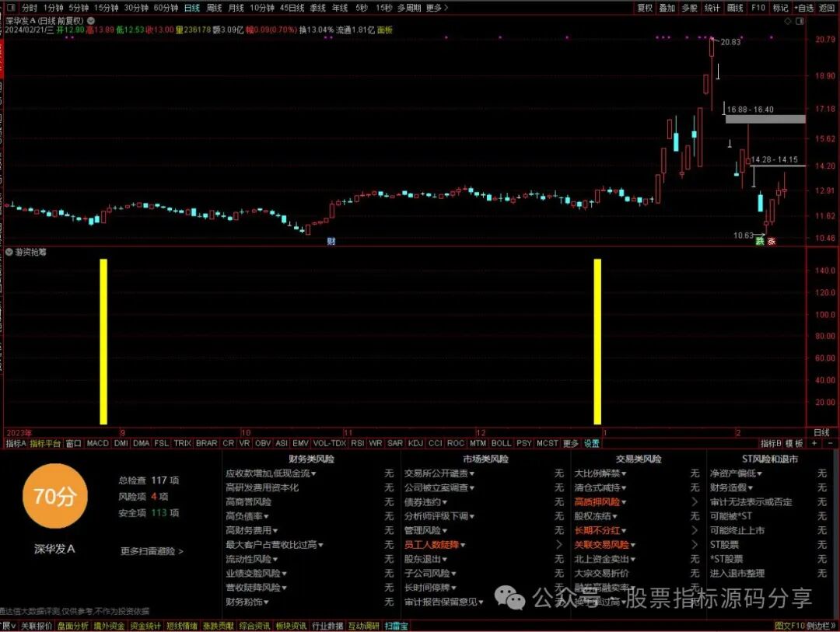Select the MACD indicator
This screenshot has height=632, width=840.
coord(97,443)
